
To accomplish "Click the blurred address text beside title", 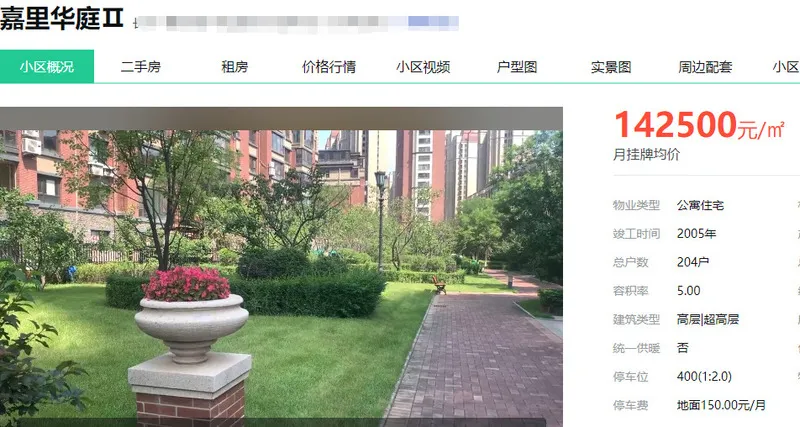I will point(296,23).
